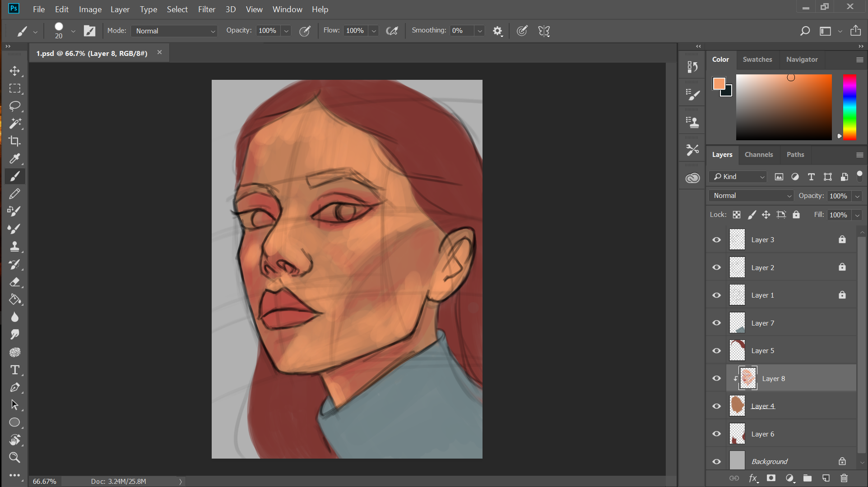Select the Eyedropper tool
The height and width of the screenshot is (487, 868).
tap(15, 159)
